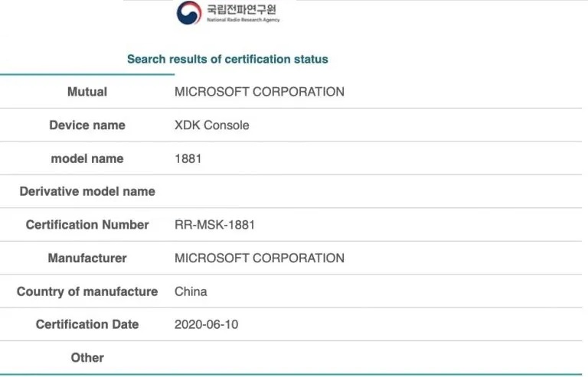Screen dimensions: 588x377
Task: Select the date 2020-06-10
Action: point(206,324)
